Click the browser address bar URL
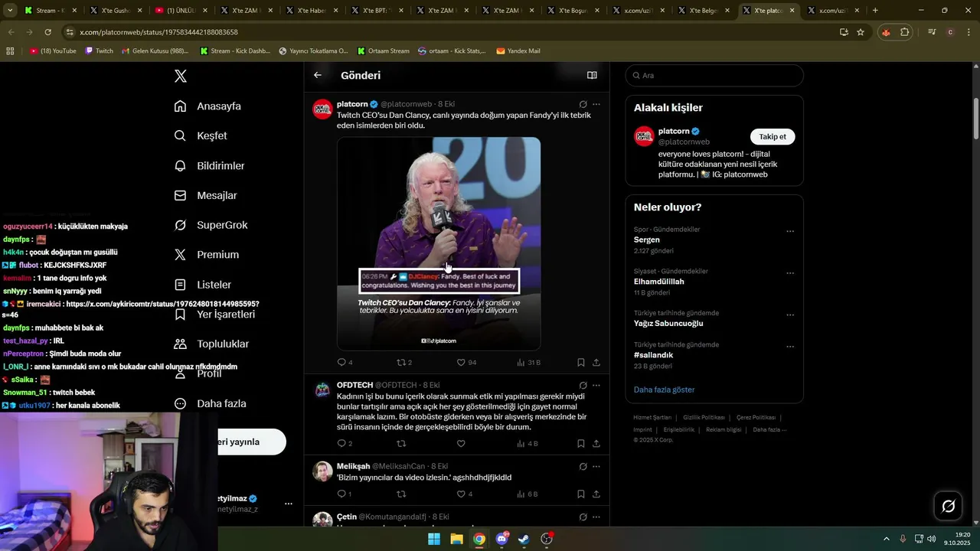This screenshot has height=551, width=980. 158,32
